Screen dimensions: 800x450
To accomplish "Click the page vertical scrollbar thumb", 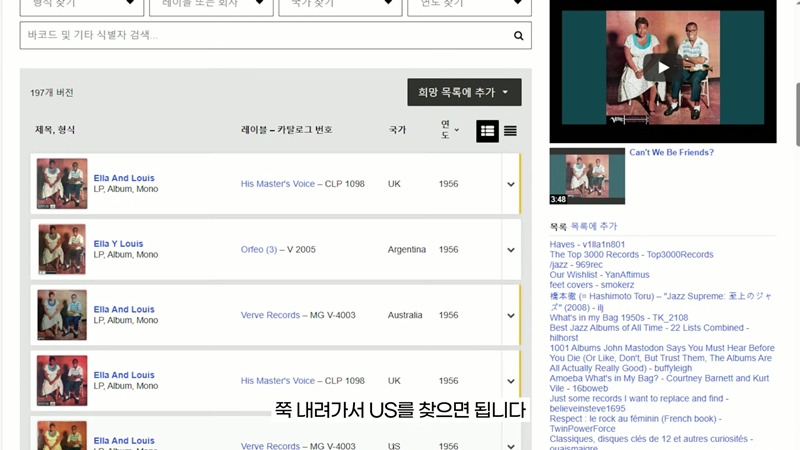I will point(797,114).
